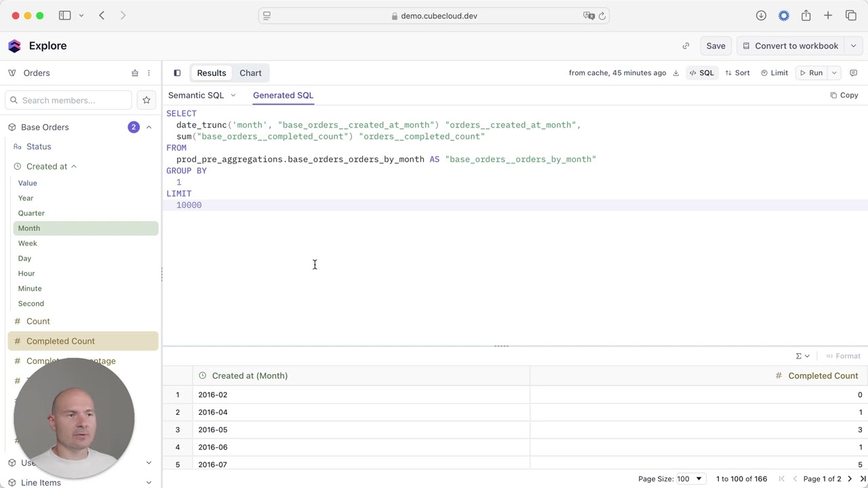The width and height of the screenshot is (868, 488).
Task: Click the 2016-02 row
Action: (515, 394)
